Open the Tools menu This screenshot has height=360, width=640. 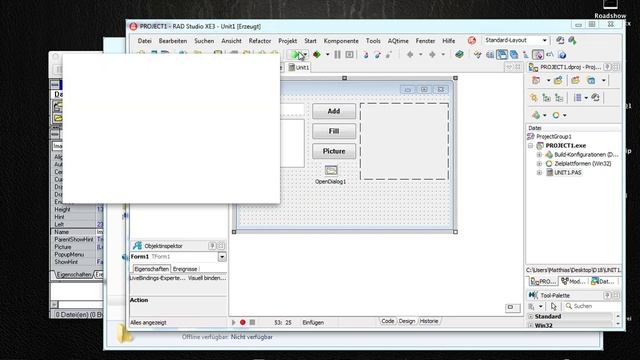point(373,41)
